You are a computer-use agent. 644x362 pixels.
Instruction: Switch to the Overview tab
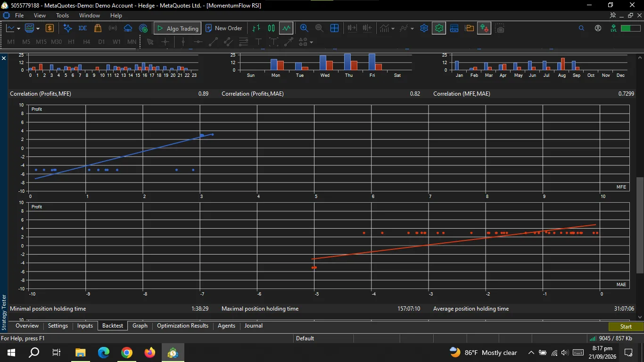pos(27,326)
